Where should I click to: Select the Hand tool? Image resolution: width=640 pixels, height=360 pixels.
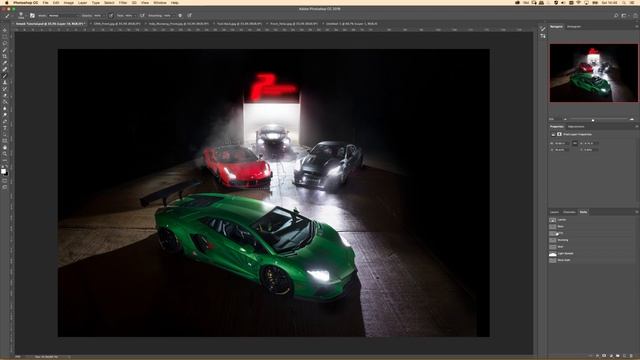tap(5, 147)
